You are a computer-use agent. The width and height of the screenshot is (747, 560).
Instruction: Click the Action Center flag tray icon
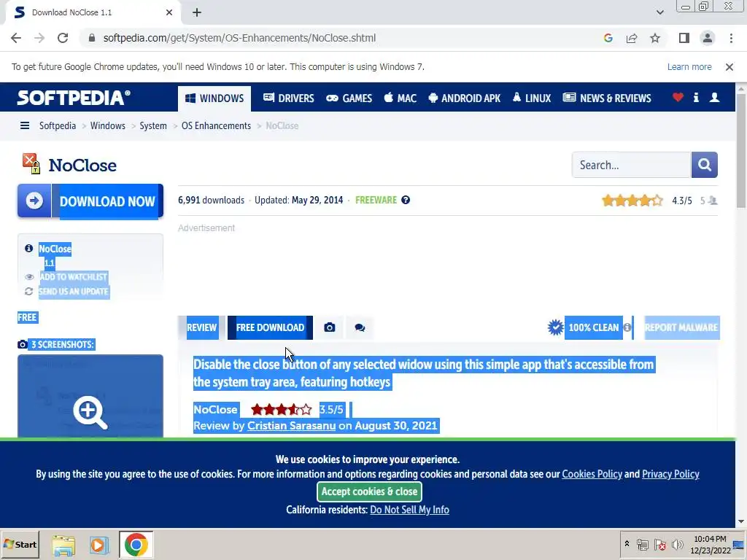point(659,544)
